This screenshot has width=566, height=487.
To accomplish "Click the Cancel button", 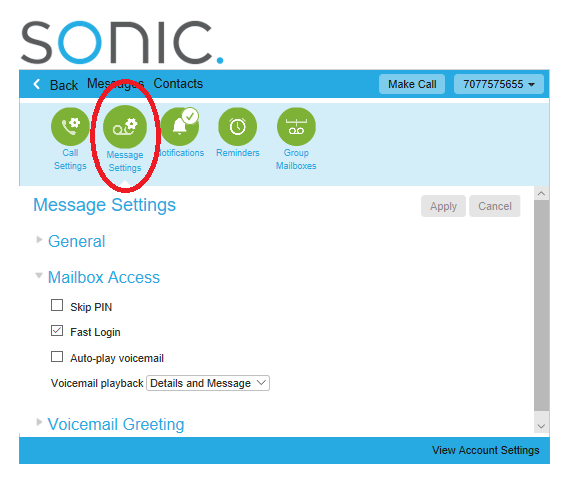I will (495, 206).
